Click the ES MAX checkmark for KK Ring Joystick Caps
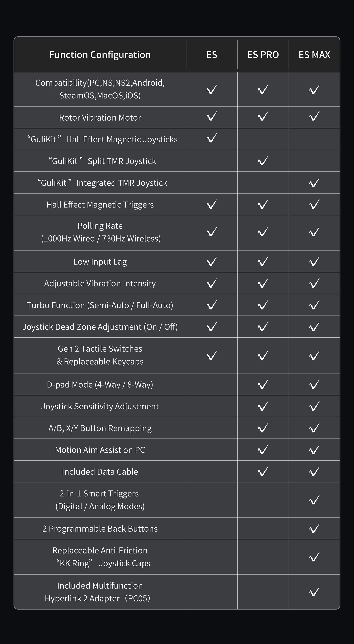Viewport: 354px width, 644px height. pos(314,557)
